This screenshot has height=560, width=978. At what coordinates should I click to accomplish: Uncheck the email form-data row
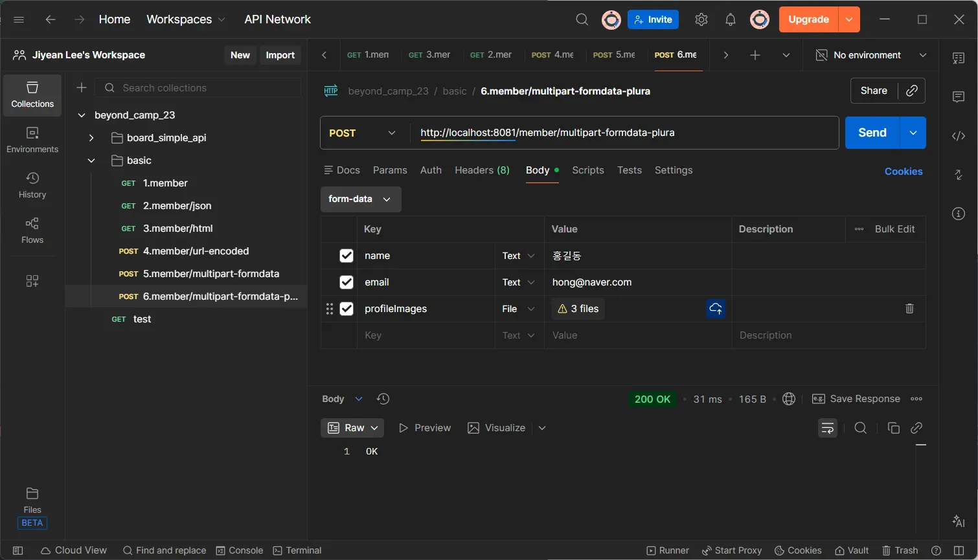[347, 282]
